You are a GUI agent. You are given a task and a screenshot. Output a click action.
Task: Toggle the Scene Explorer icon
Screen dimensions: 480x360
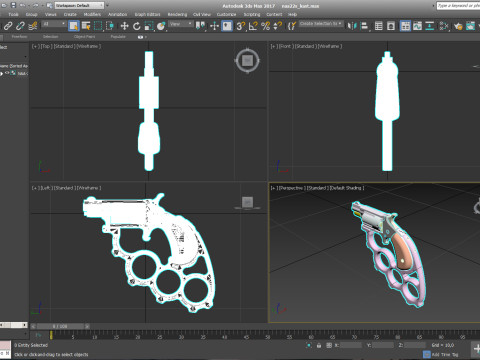pos(379,26)
